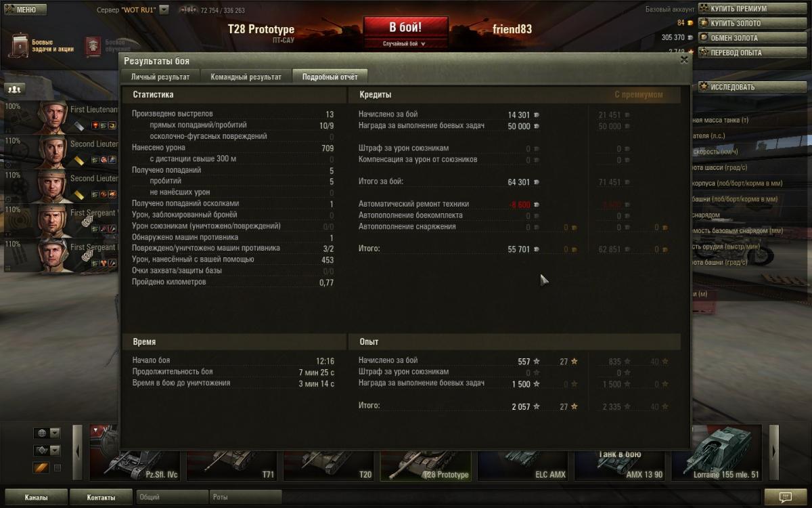Click the globe server filter icon

[x=41, y=433]
